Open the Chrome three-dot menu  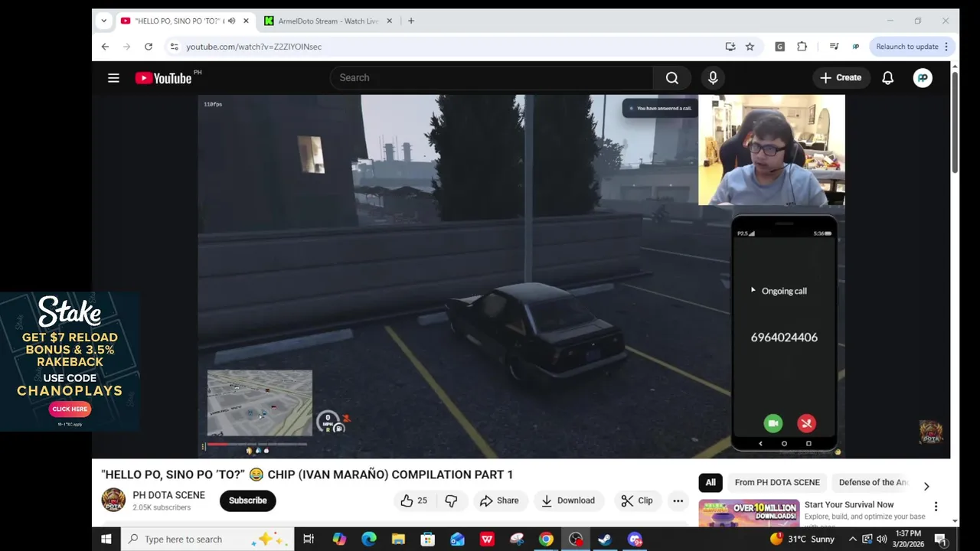[x=946, y=47]
